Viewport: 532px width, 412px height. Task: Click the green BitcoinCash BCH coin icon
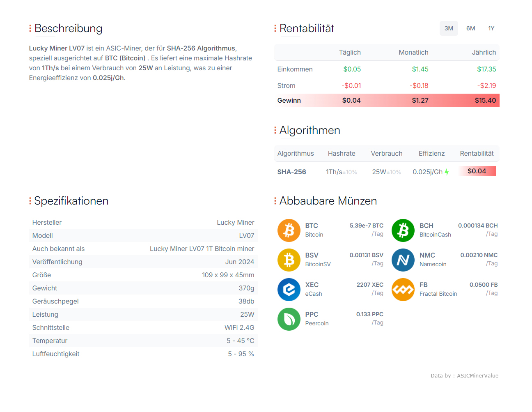tap(403, 230)
